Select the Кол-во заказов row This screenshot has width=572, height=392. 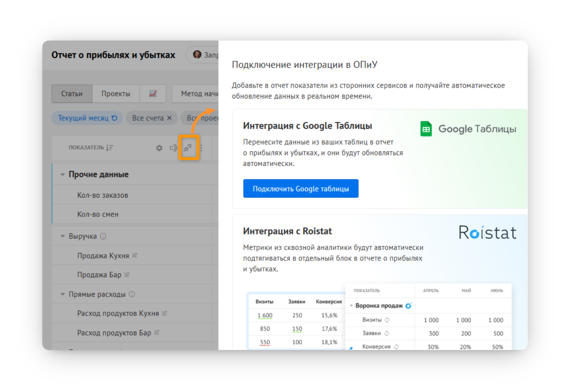tap(135, 195)
